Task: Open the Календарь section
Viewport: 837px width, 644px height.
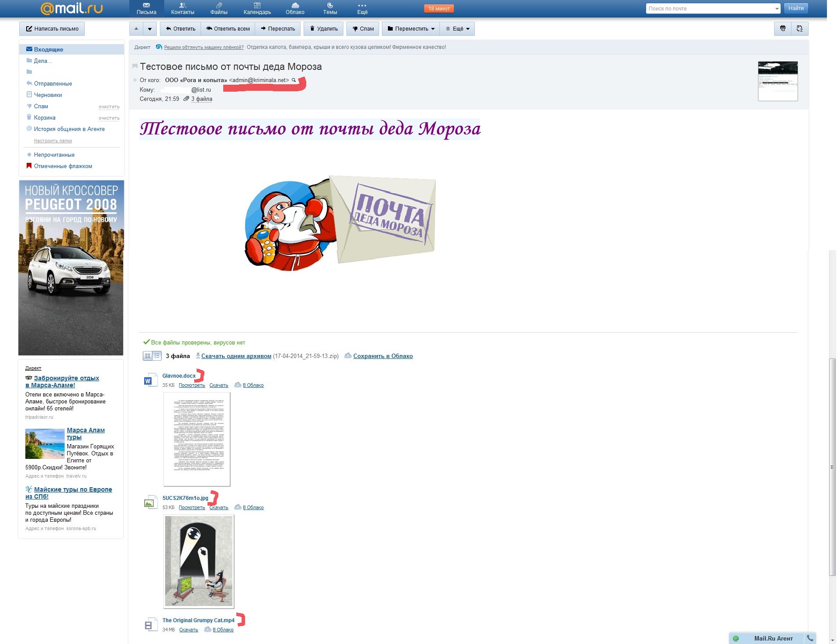Action: tap(257, 8)
